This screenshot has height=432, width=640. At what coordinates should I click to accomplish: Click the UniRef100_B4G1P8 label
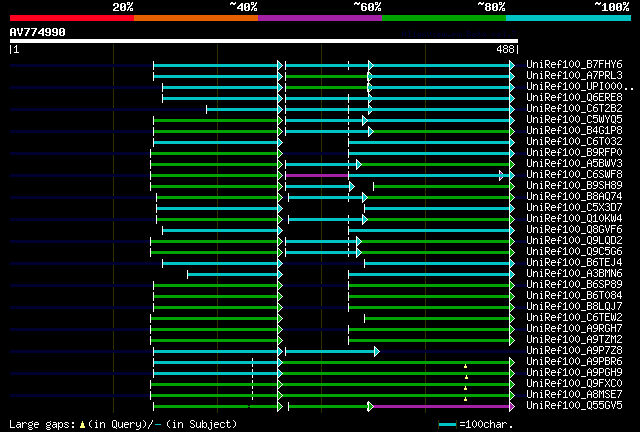click(574, 131)
